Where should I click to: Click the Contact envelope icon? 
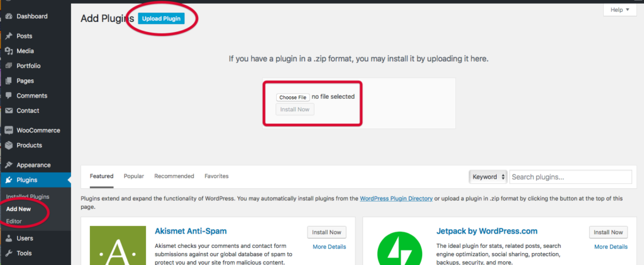9,111
